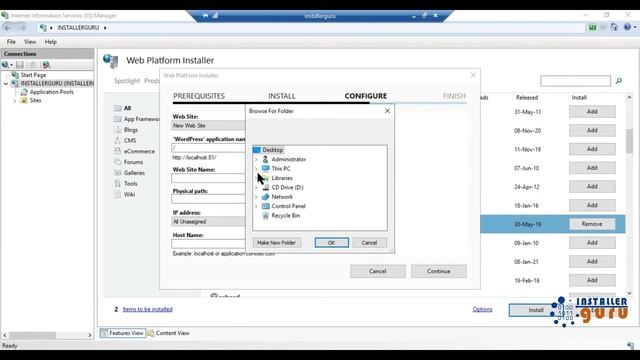640x360 pixels.
Task: Click the Wiki category
Action: 129,194
